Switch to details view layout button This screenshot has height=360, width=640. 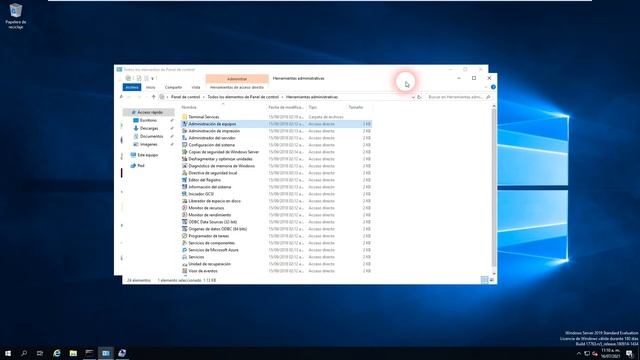click(x=484, y=280)
